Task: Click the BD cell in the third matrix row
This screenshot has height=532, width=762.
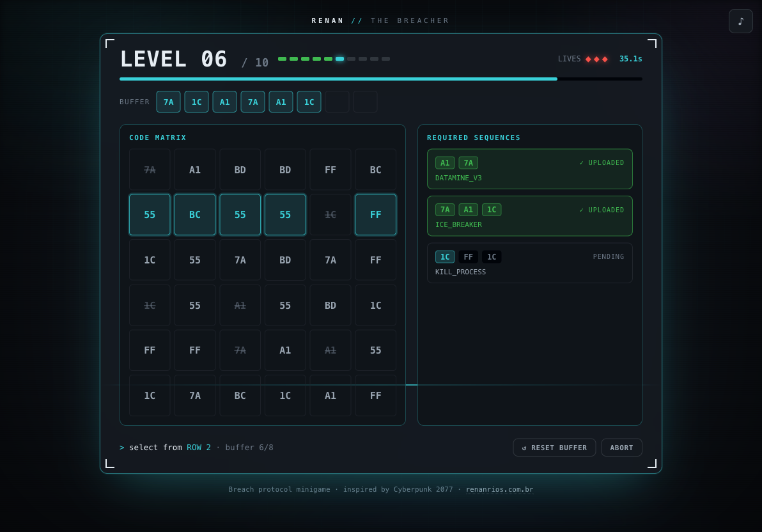Action: pyautogui.click(x=285, y=260)
